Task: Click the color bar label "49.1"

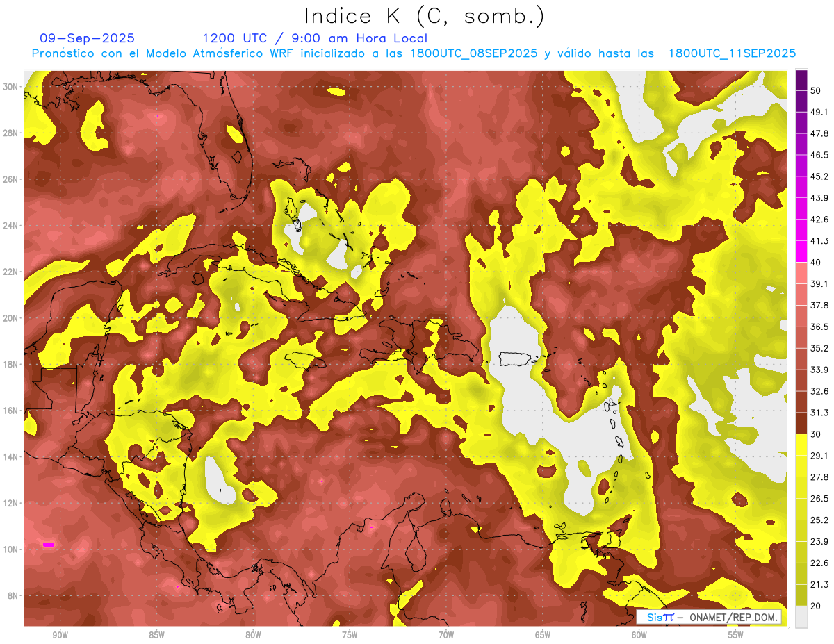Action: pyautogui.click(x=819, y=112)
